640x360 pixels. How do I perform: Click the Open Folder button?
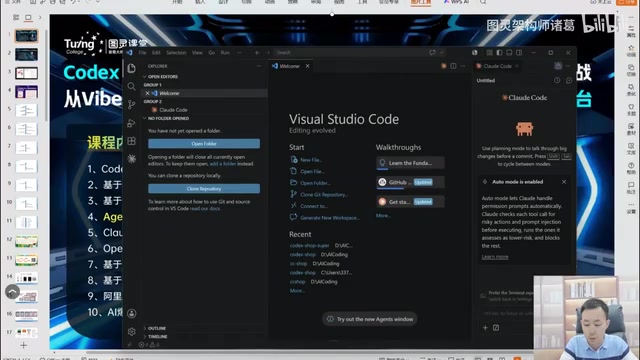pyautogui.click(x=204, y=144)
